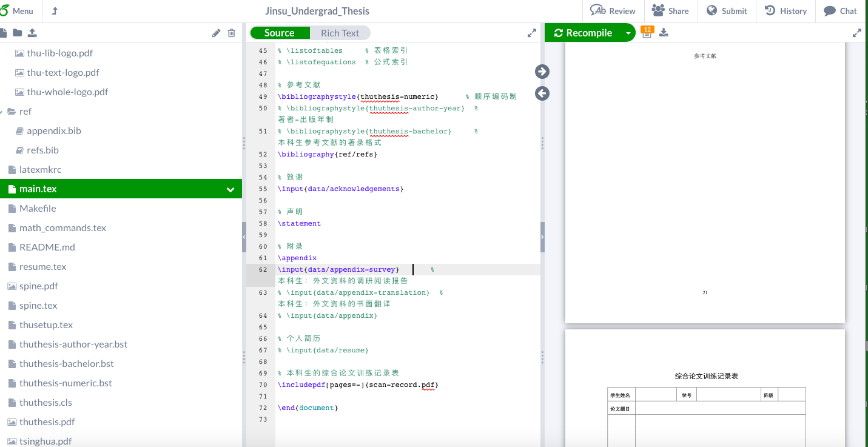Image resolution: width=868 pixels, height=447 pixels.
Task: Click the Share button
Action: click(670, 11)
